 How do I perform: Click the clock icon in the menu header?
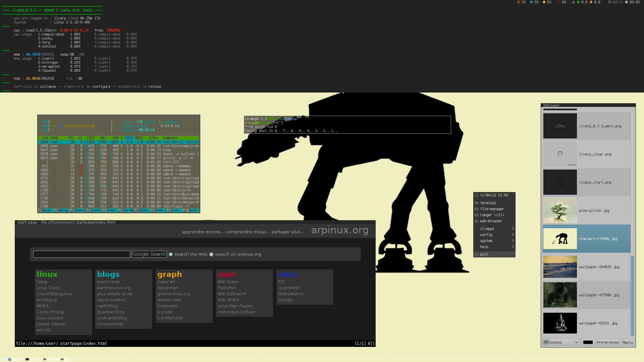(477, 195)
